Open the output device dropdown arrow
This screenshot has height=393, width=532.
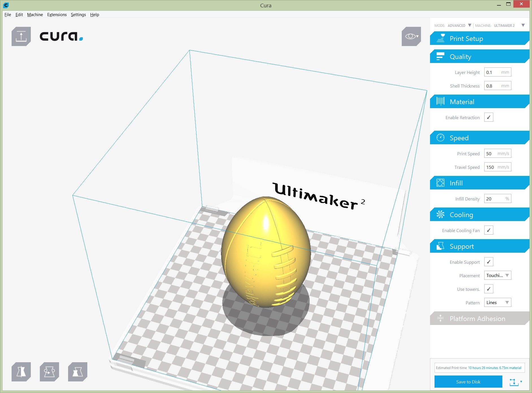[521, 382]
